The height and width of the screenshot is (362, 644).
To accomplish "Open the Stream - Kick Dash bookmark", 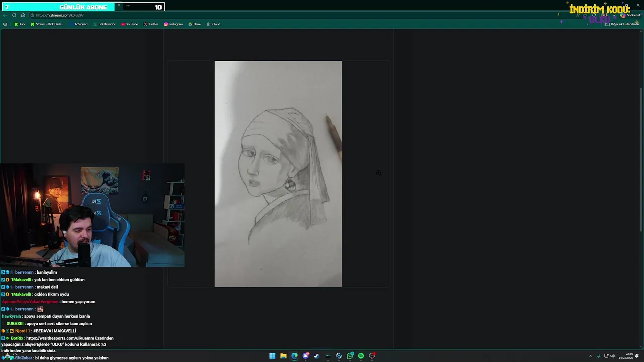I will point(47,24).
